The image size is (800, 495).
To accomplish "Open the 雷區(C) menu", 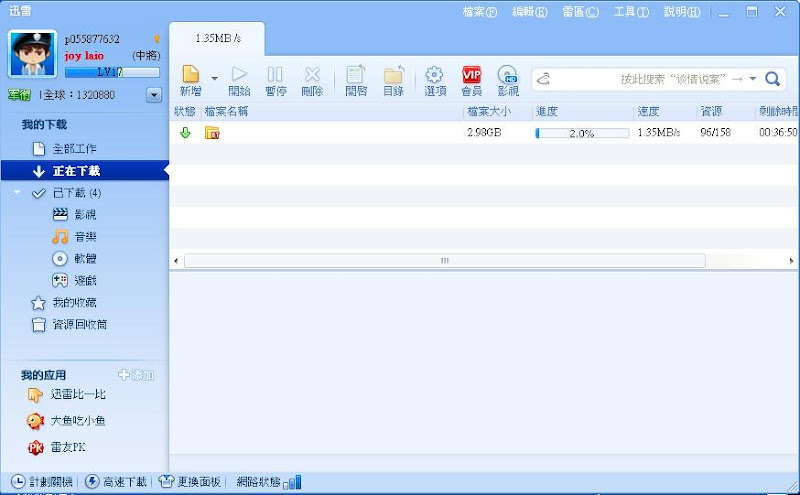I will point(581,12).
